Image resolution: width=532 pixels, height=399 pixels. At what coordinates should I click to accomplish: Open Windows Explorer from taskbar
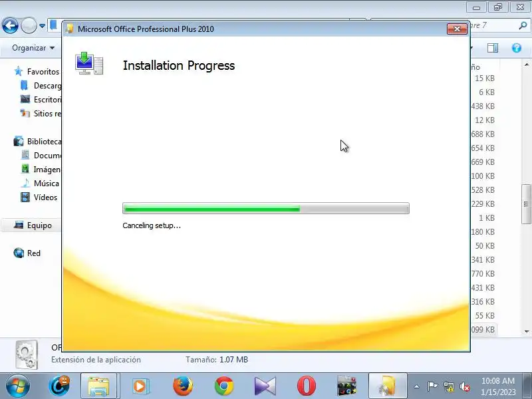pyautogui.click(x=98, y=386)
